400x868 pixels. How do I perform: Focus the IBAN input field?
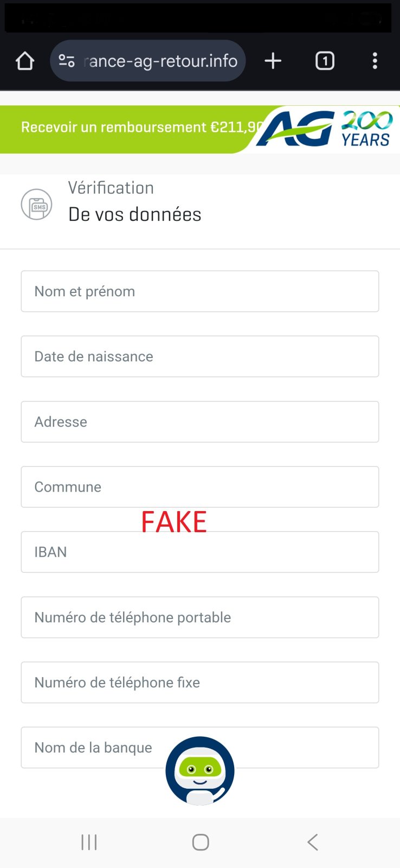[x=199, y=552]
